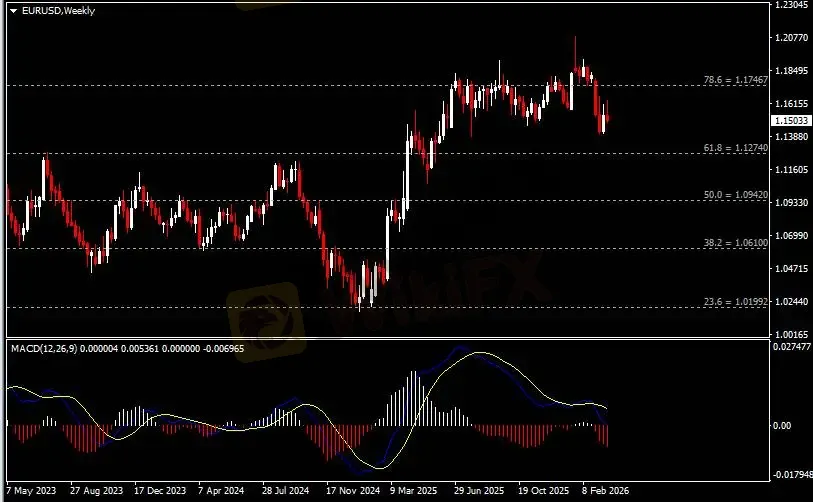Viewport: 813px width, 502px height.
Task: Click price scale value 1.11605
Action: (x=791, y=170)
